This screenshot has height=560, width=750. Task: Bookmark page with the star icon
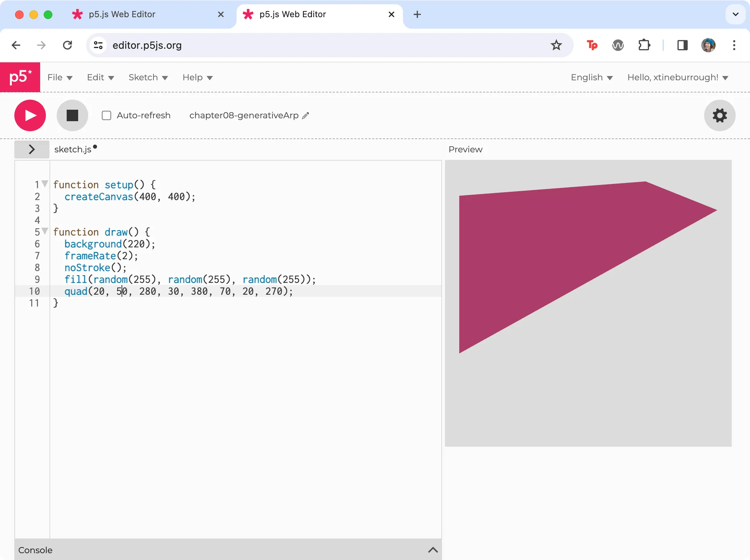point(556,45)
